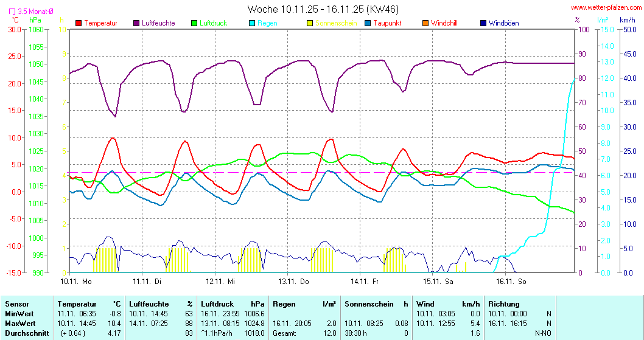Open the www.wetter-pfalzen.com link
The width and height of the screenshot is (644, 340).
point(606,9)
